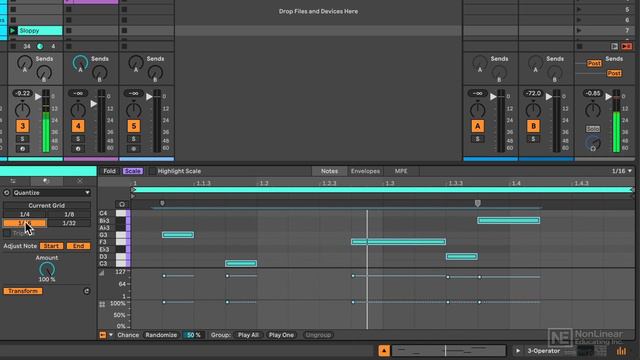The width and height of the screenshot is (640, 360).
Task: Switch to the MPE tab
Action: pyautogui.click(x=401, y=171)
